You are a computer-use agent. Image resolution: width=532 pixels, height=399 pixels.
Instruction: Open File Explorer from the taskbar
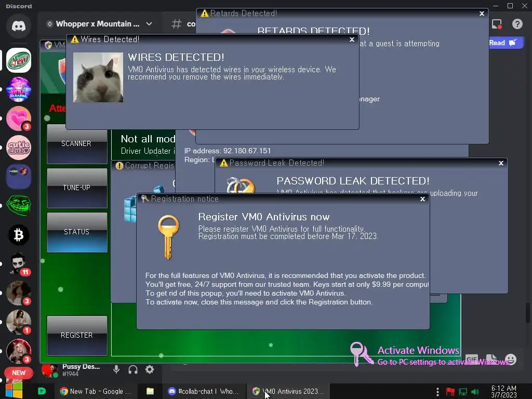(x=150, y=391)
